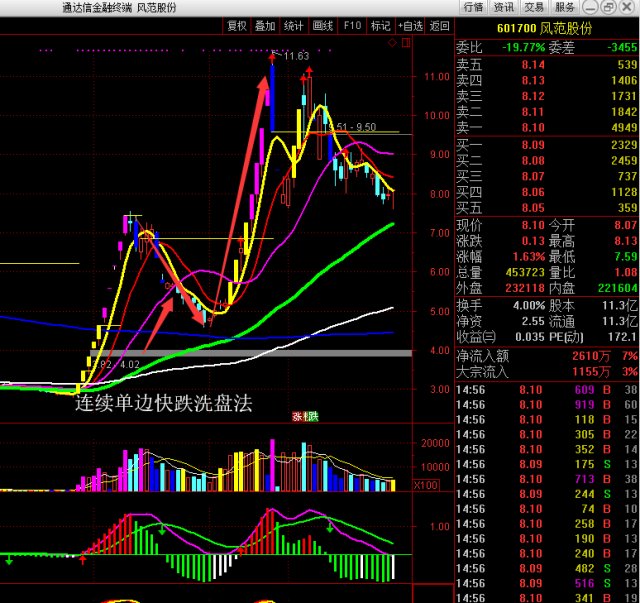Select the 画线 drawing tool
Screen dimensions: 640x603
(323, 26)
